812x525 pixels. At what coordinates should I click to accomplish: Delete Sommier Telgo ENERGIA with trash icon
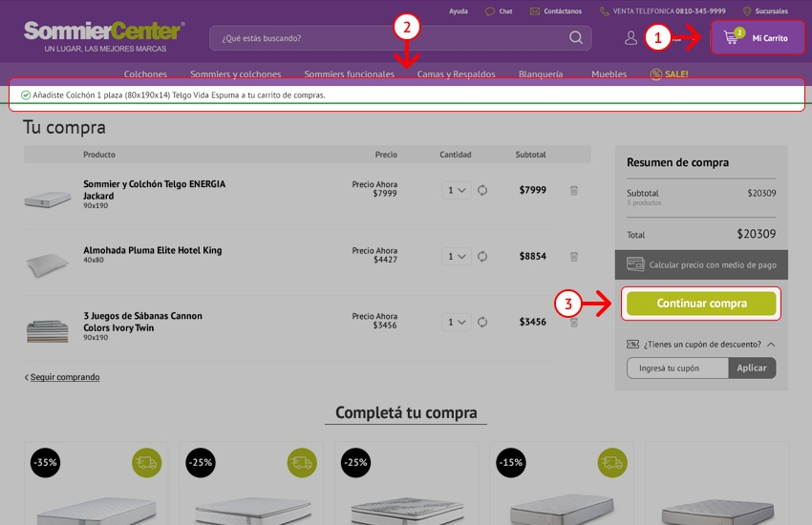point(574,190)
